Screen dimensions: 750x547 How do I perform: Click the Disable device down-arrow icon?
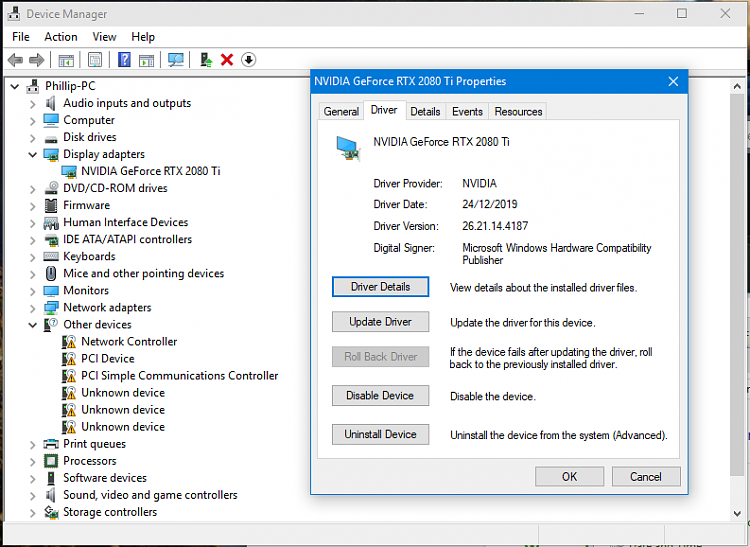(x=248, y=60)
